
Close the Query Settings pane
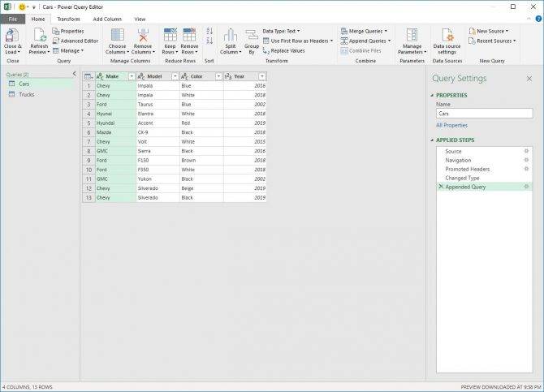(529, 79)
